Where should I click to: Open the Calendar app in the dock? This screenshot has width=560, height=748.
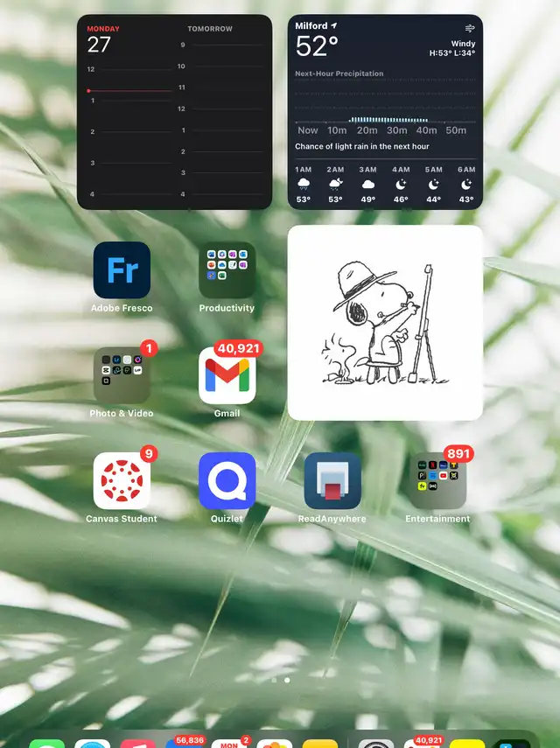click(228, 744)
